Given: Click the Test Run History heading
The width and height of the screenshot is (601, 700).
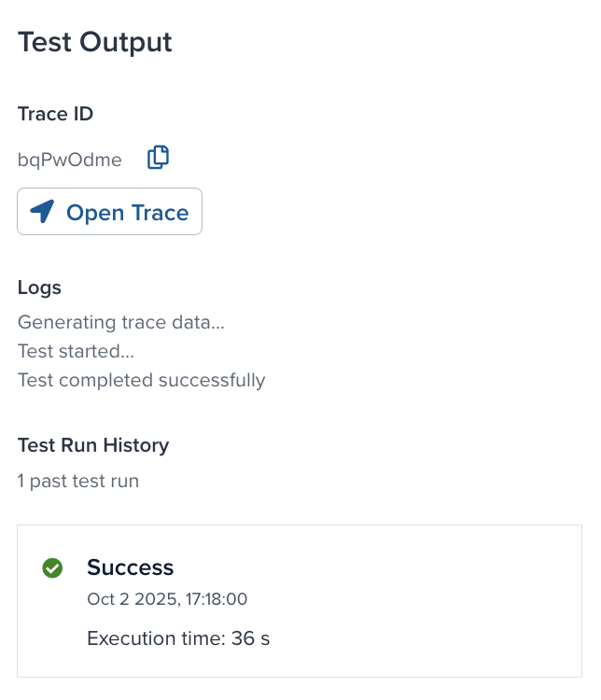Looking at the screenshot, I should coord(93,445).
